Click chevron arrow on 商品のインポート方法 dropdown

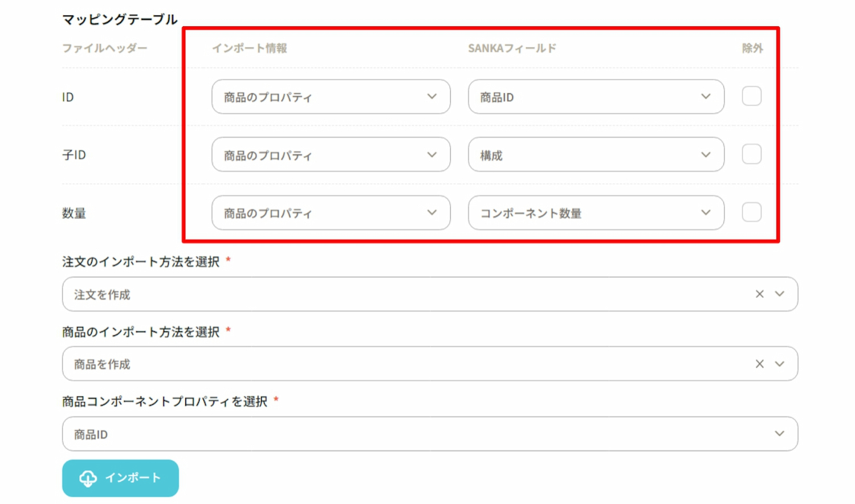(779, 364)
